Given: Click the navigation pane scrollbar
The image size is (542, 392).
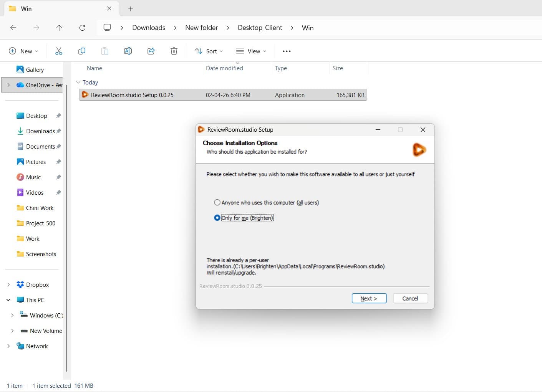Looking at the screenshot, I should coord(66,228).
